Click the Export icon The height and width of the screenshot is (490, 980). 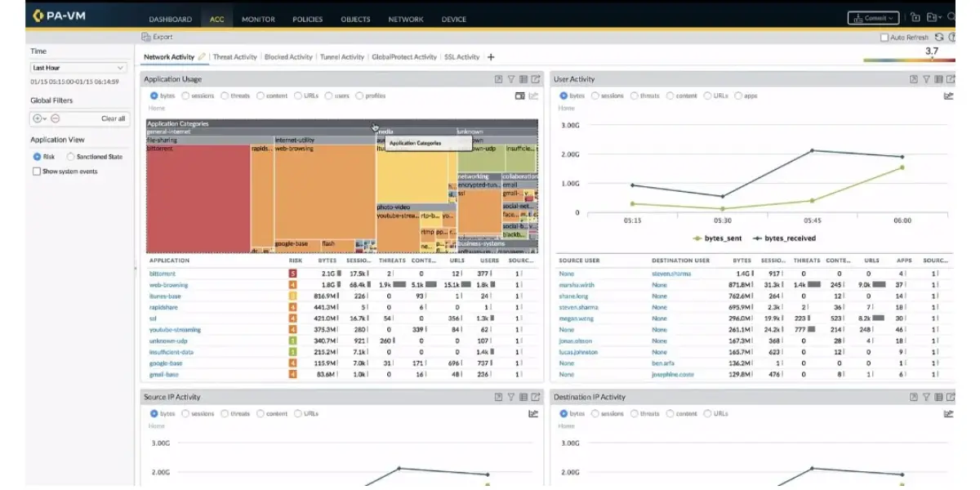point(146,37)
